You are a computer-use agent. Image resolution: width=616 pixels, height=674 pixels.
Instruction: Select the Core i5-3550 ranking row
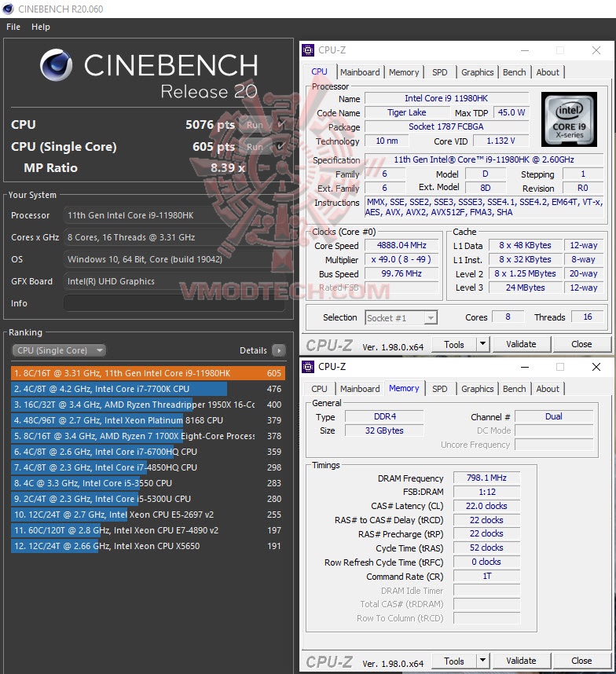(148, 483)
